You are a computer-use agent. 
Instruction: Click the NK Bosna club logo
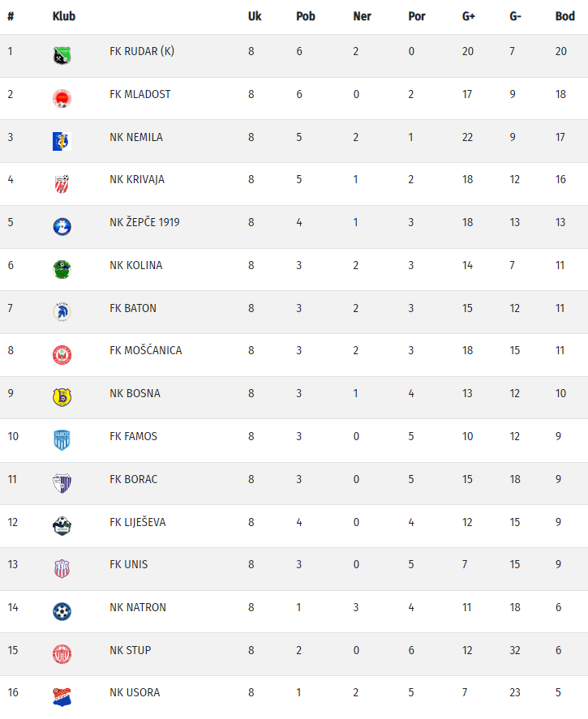tap(62, 397)
